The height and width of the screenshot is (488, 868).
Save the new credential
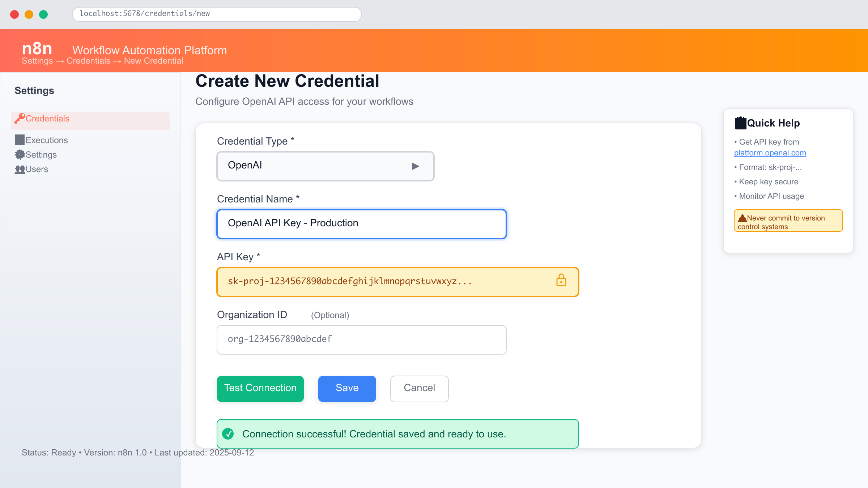[347, 389]
